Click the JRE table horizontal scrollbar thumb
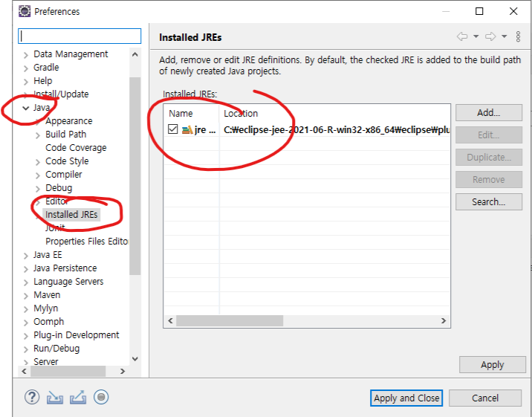The height and width of the screenshot is (417, 532). tap(230, 320)
